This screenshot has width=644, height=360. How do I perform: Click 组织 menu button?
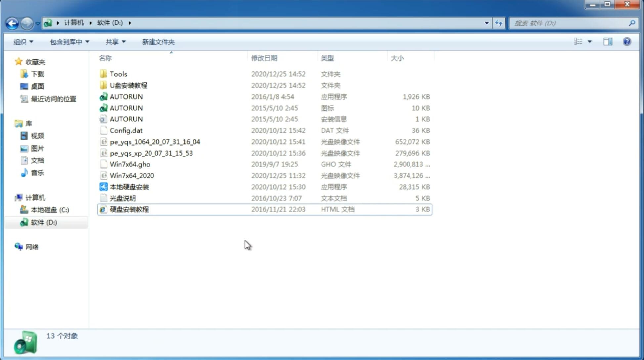[23, 42]
